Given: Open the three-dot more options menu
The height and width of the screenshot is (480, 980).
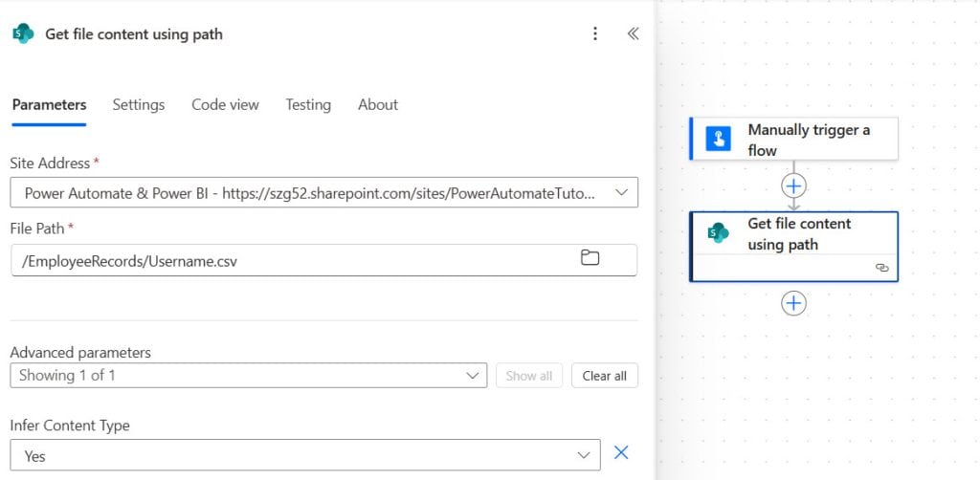Looking at the screenshot, I should click(x=595, y=33).
